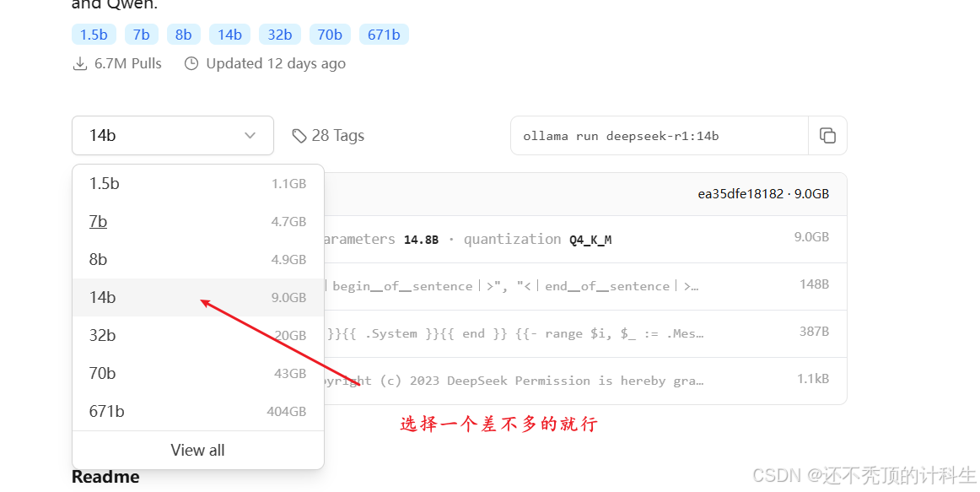Viewport: 980px width, 492px height.
Task: Choose the 32b model option
Action: pyautogui.click(x=198, y=335)
